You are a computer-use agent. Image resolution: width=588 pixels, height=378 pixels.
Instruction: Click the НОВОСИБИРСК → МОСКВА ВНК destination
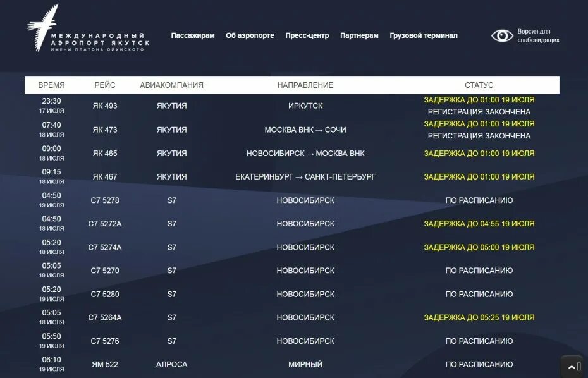[x=305, y=154]
